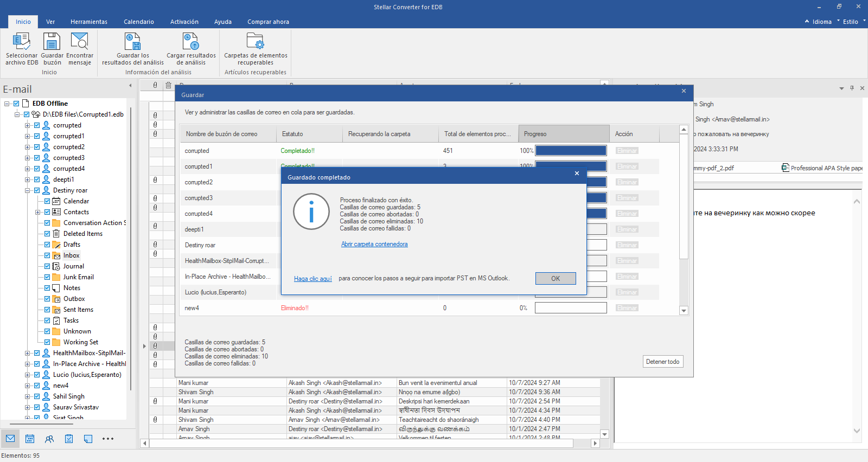
Task: Click corrupted row progress bar
Action: (x=571, y=151)
